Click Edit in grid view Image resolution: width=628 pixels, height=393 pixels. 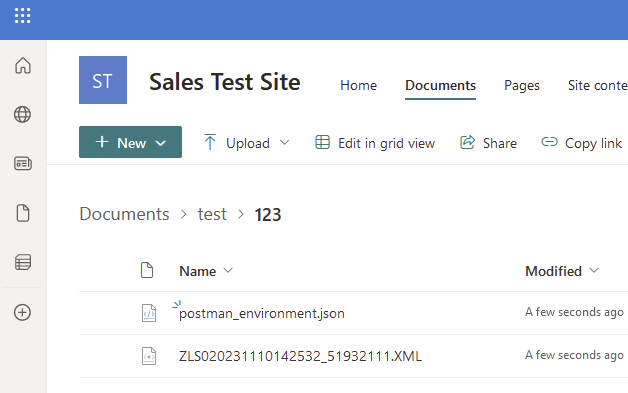click(x=375, y=143)
